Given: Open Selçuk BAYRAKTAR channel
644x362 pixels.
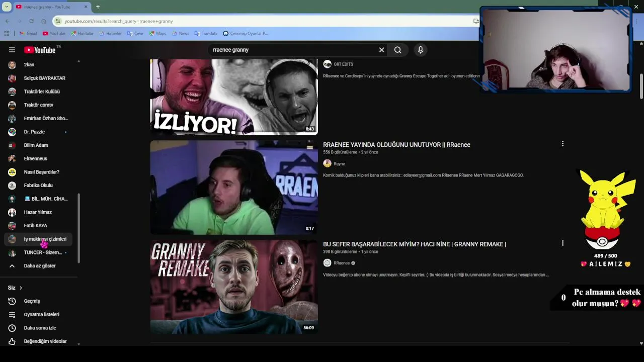Looking at the screenshot, I should pos(38,78).
